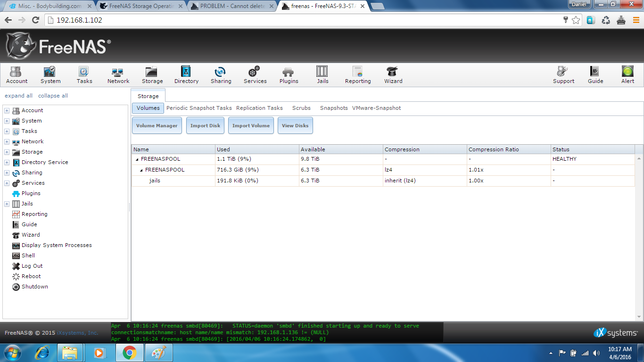644x362 pixels.
Task: Switch to the Snapshots tab
Action: tap(334, 108)
